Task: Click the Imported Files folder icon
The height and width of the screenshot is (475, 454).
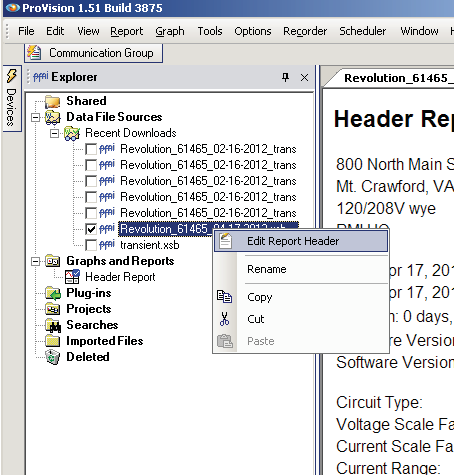Action: tap(53, 341)
